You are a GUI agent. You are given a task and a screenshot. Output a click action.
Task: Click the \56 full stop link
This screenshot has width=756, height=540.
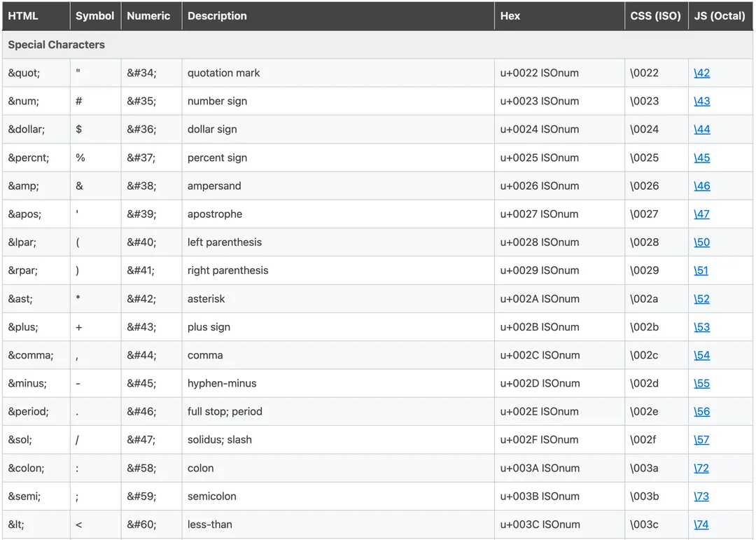click(701, 412)
